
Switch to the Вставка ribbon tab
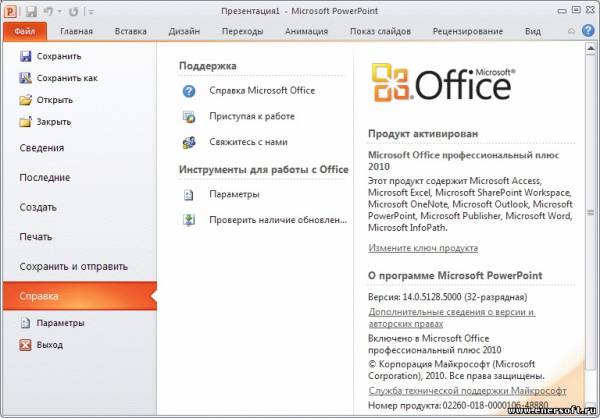[x=131, y=31]
